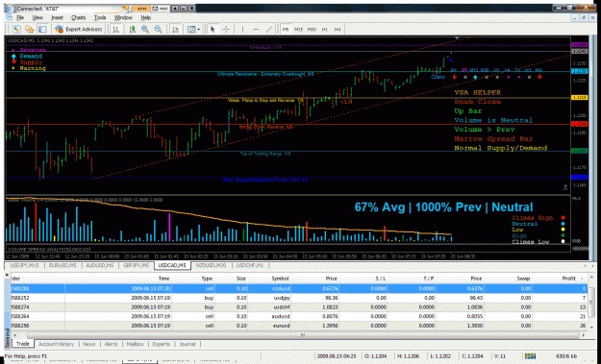Open the Tools menu
This screenshot has width=601, height=364.
100,17
